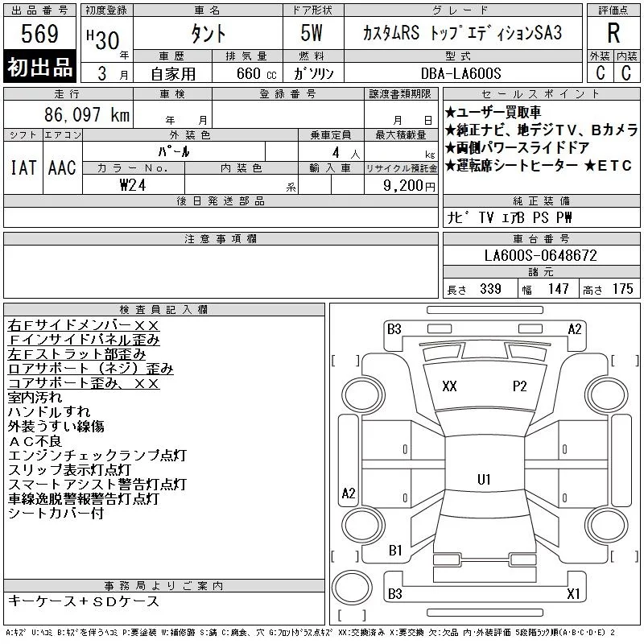Click the note ハンドルすれ
Viewport: 644px width, 644px height.
(49, 412)
